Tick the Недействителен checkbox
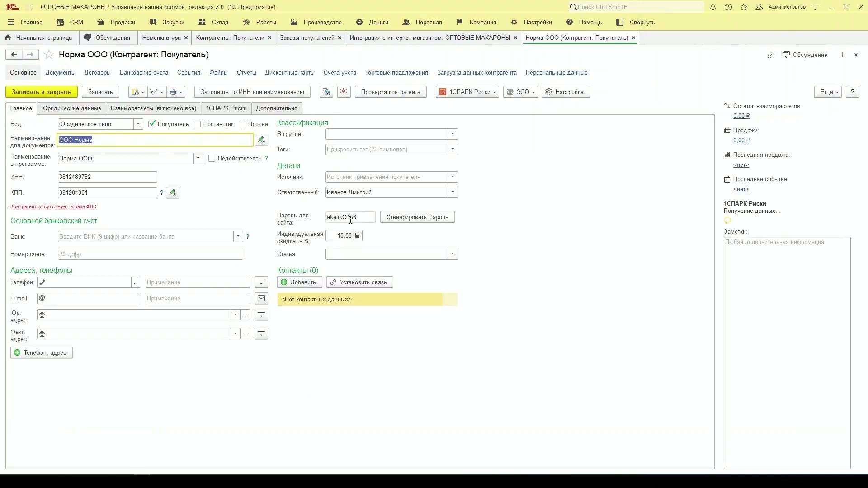Viewport: 868px width, 488px height. tap(212, 159)
